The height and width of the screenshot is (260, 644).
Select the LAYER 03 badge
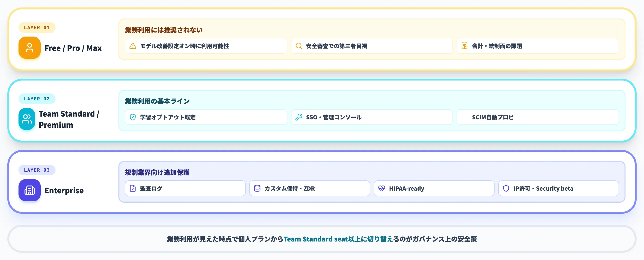pyautogui.click(x=37, y=170)
